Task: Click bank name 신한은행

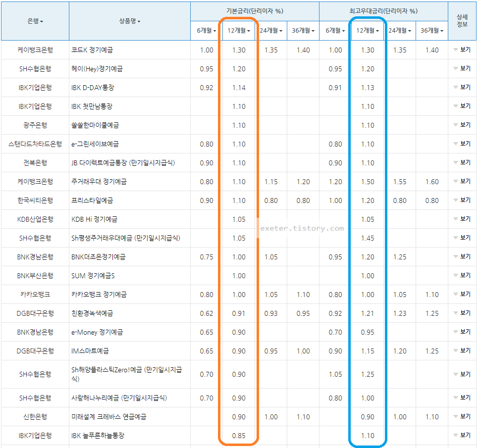Action: 35,417
